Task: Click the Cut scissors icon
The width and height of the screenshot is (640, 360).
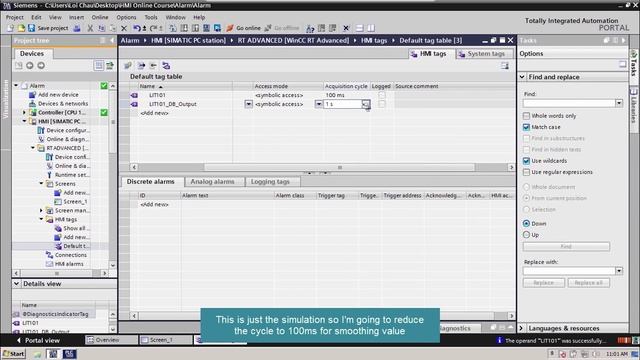Action: (x=90, y=28)
